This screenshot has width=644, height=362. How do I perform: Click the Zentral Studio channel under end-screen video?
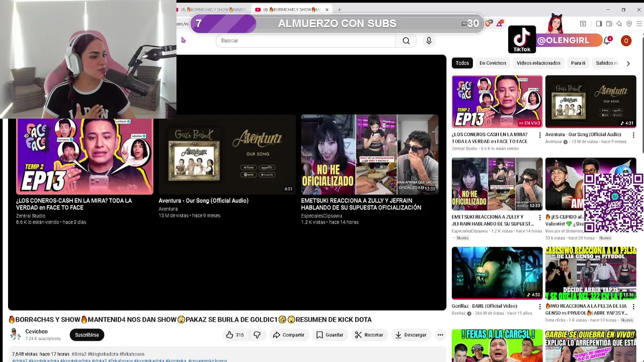31,216
